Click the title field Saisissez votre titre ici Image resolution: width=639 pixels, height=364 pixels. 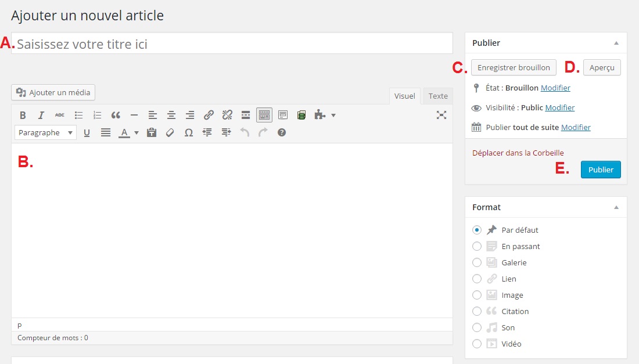tap(232, 43)
